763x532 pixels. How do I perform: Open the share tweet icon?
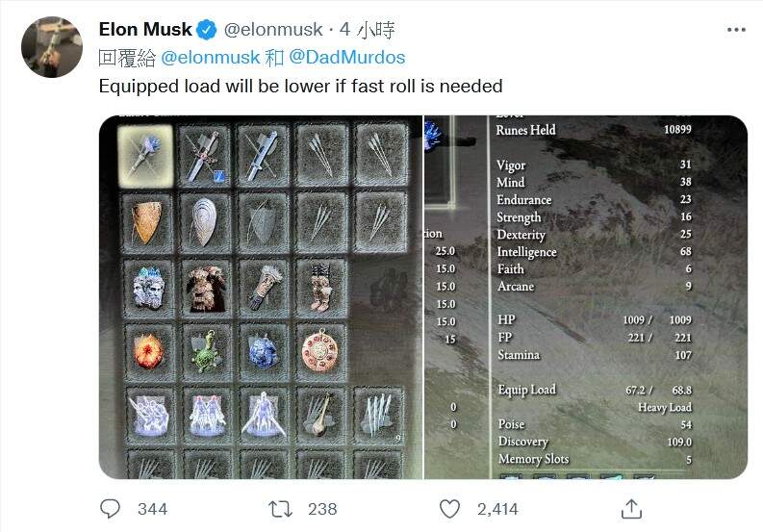[x=631, y=508]
